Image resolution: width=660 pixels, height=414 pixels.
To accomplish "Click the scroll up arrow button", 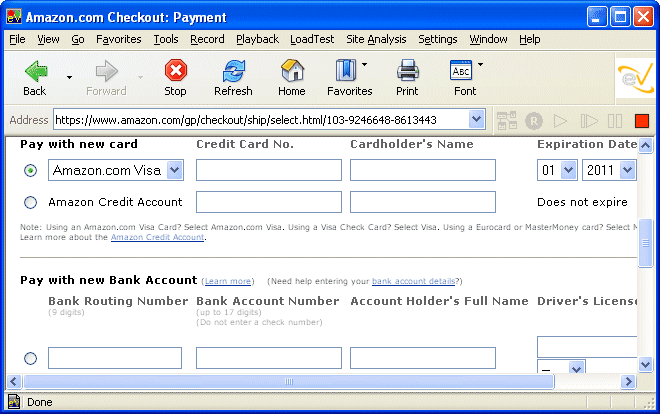I will pyautogui.click(x=645, y=146).
